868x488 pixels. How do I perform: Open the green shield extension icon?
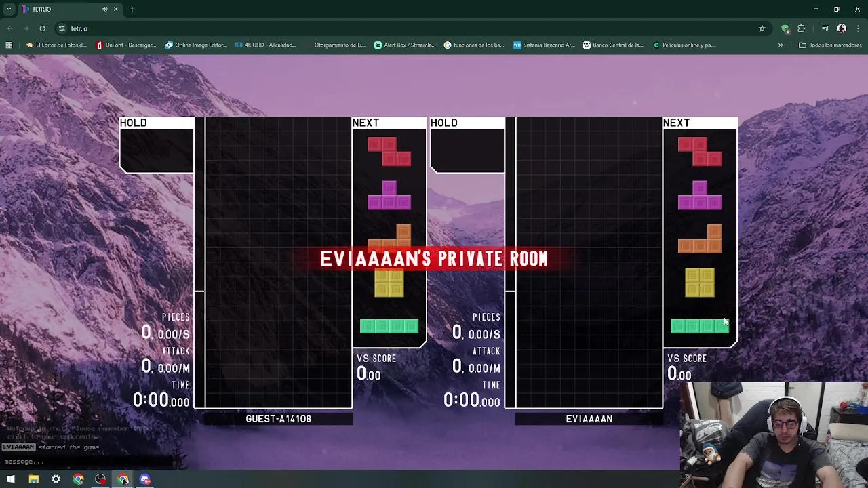coord(785,28)
